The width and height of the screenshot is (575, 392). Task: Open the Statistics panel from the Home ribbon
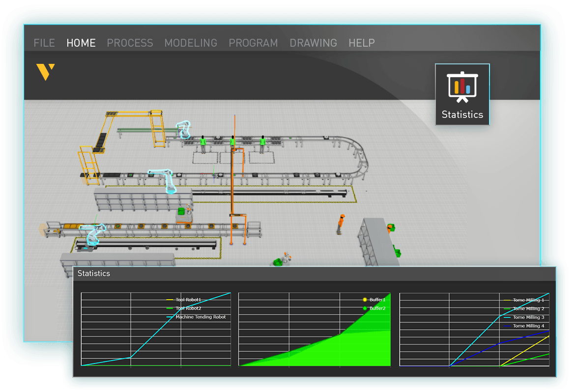(x=462, y=94)
